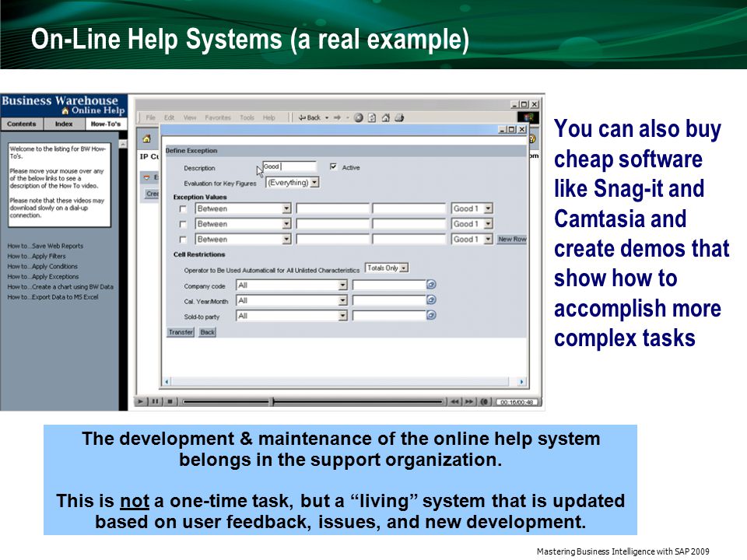Click the Transfer button
The height and width of the screenshot is (560, 747).
coord(181,332)
